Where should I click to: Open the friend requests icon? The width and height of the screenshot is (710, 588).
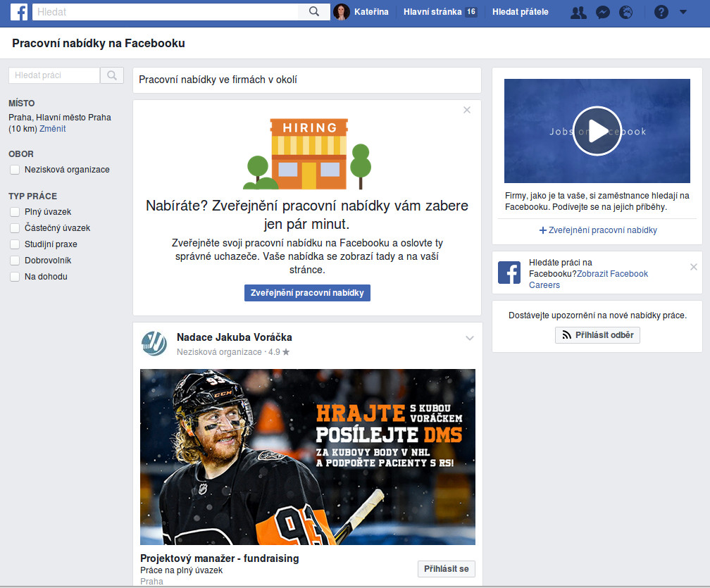point(578,12)
